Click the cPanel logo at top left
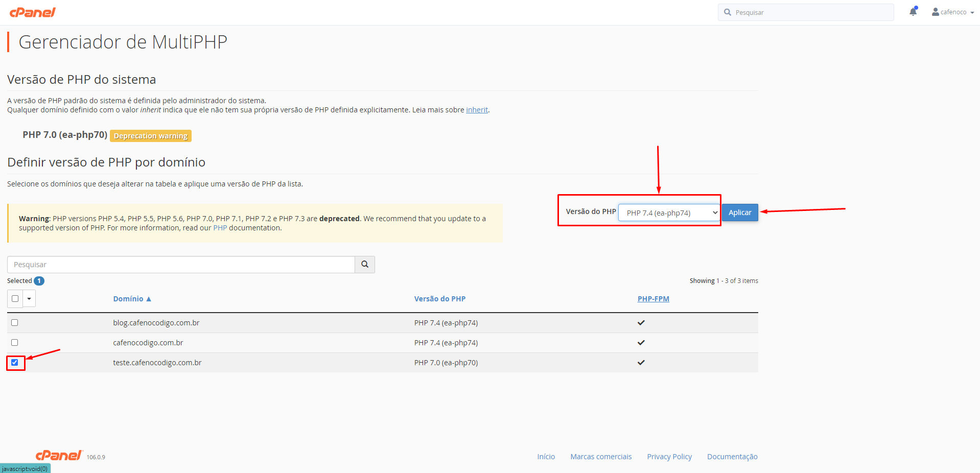The image size is (980, 473). tap(32, 12)
